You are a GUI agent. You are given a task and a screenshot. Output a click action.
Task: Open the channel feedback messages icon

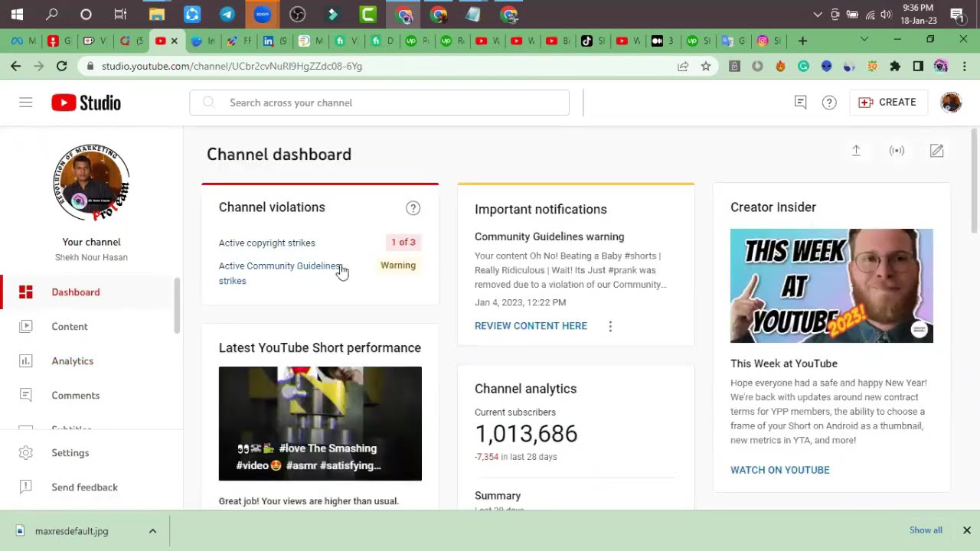click(800, 103)
